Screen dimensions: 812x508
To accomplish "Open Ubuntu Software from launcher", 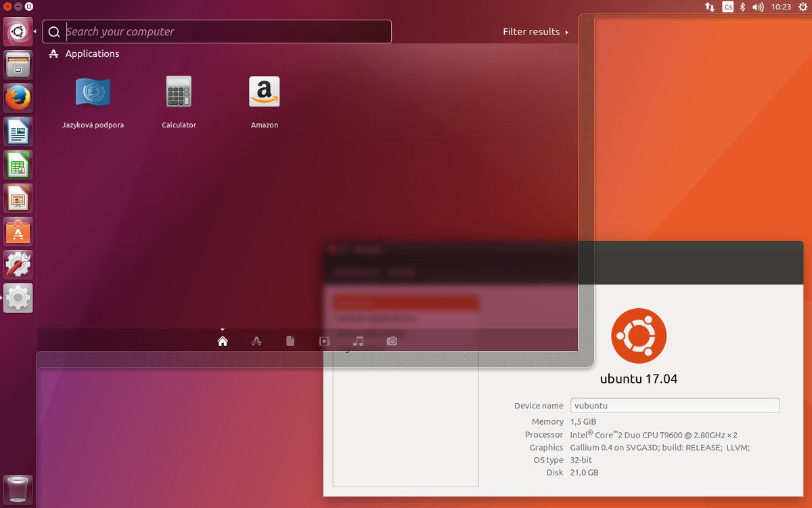I will (18, 230).
